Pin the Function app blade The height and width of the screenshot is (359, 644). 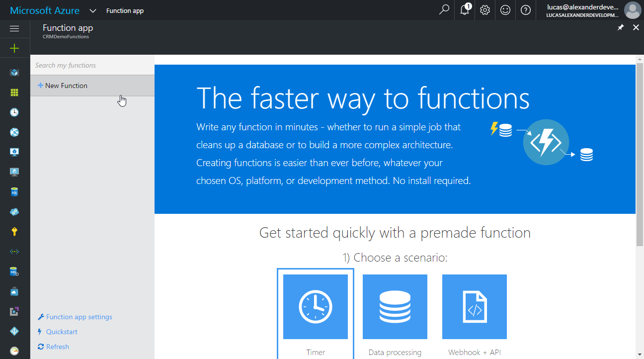point(621,28)
